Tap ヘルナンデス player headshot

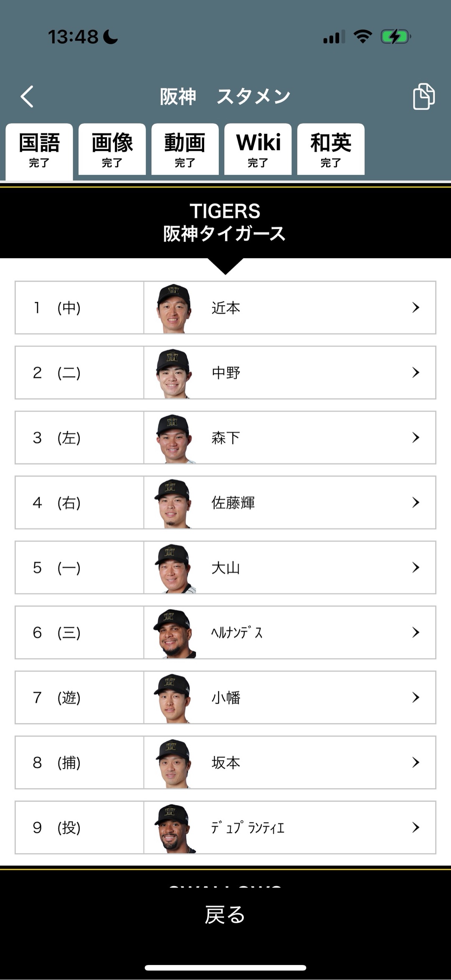click(173, 633)
